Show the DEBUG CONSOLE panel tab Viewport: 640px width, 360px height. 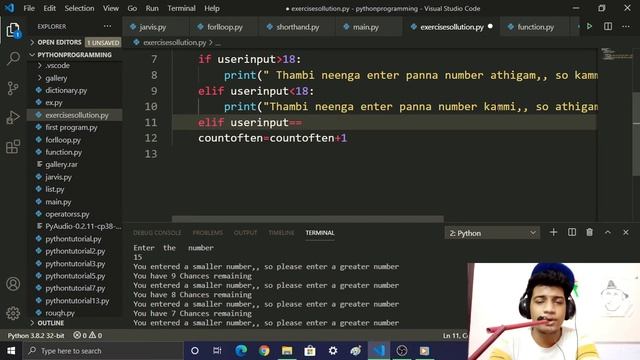pyautogui.click(x=157, y=233)
